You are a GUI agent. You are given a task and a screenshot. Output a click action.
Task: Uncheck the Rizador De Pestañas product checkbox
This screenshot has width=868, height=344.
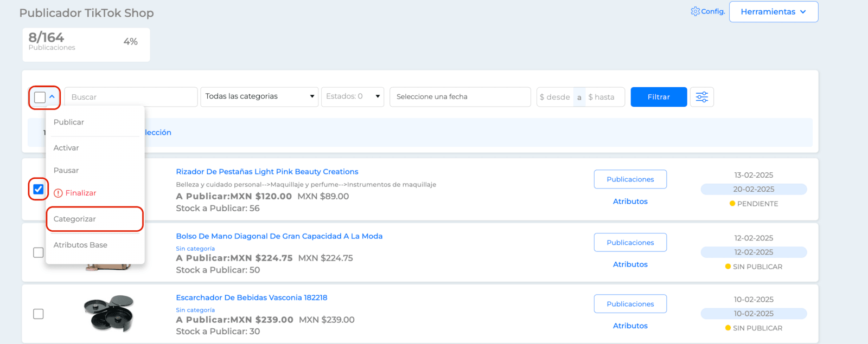39,189
